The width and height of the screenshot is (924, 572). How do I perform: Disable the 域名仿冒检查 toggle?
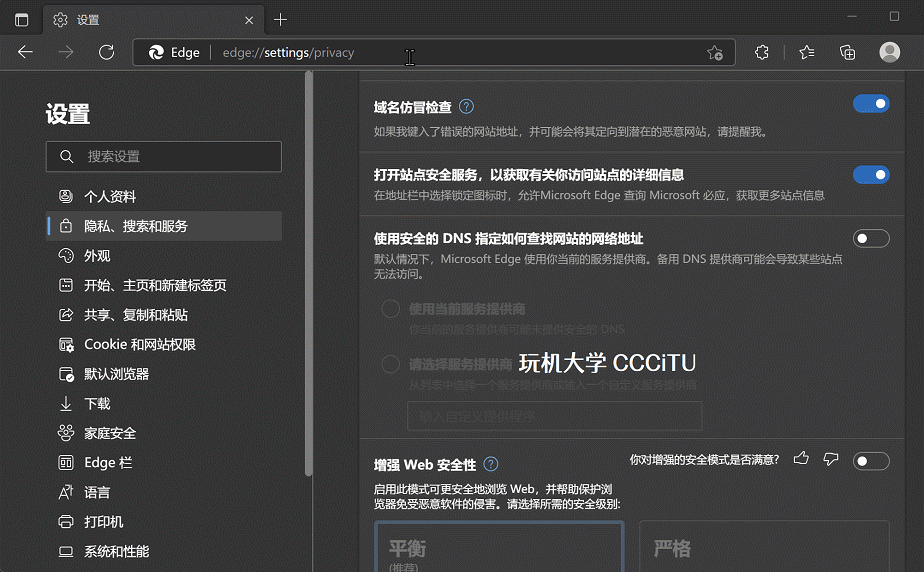(870, 104)
